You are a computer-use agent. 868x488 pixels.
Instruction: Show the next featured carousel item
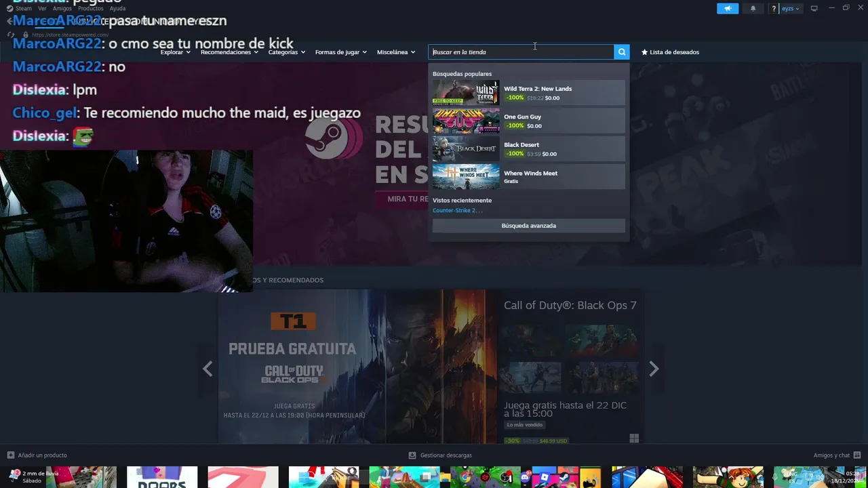pos(654,369)
